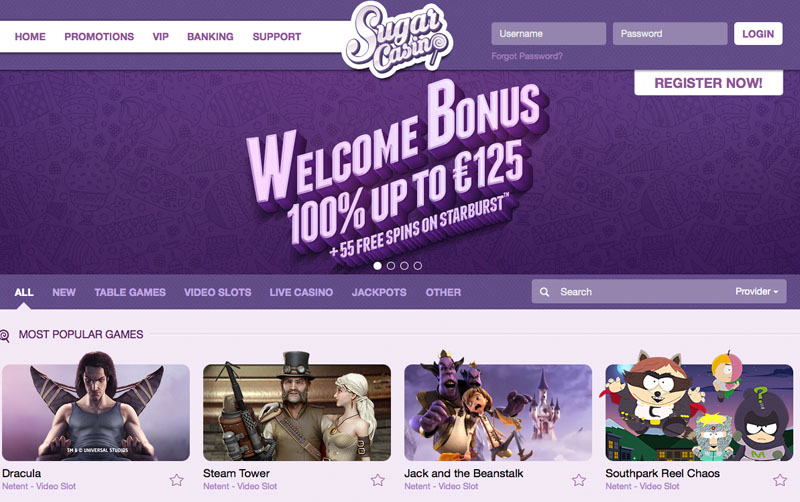Image resolution: width=800 pixels, height=502 pixels.
Task: Click the Login button
Action: 758,34
